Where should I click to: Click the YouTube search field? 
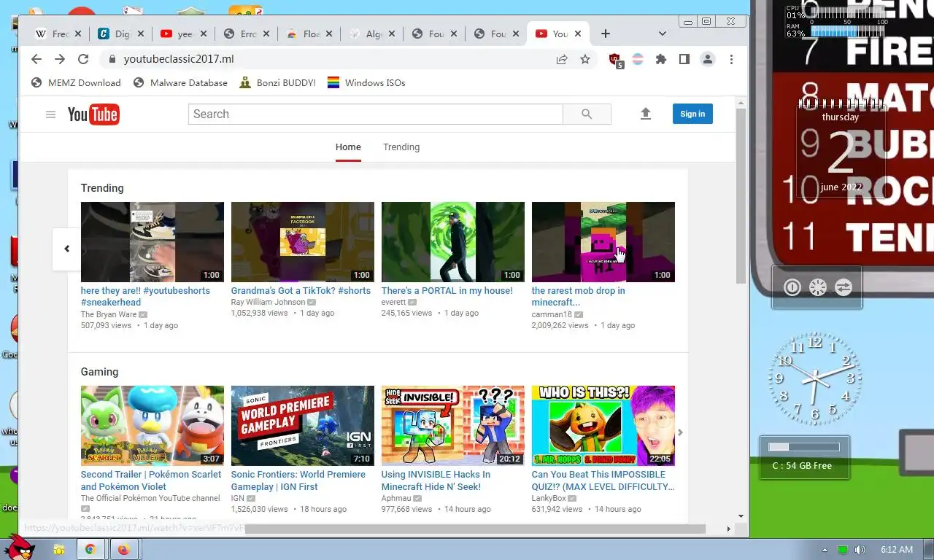[375, 114]
